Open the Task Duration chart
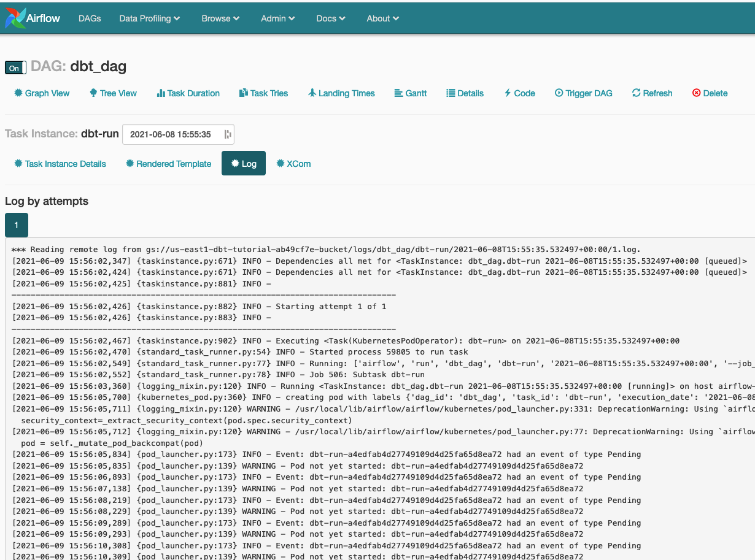Screen dimensions: 755x560 coord(188,93)
